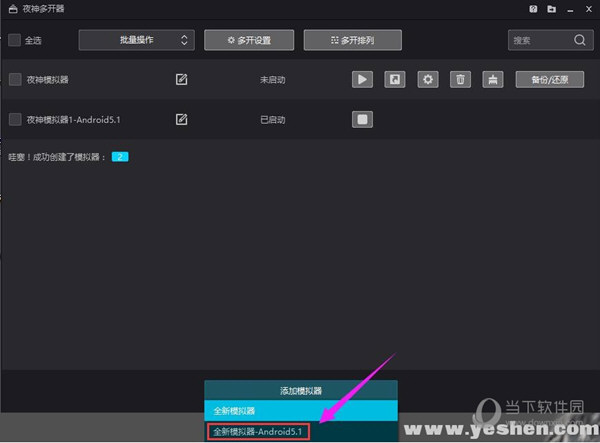The image size is (600, 443).
Task: Edit the name of 夜神模拟器1-Android5.1
Action: click(x=181, y=119)
